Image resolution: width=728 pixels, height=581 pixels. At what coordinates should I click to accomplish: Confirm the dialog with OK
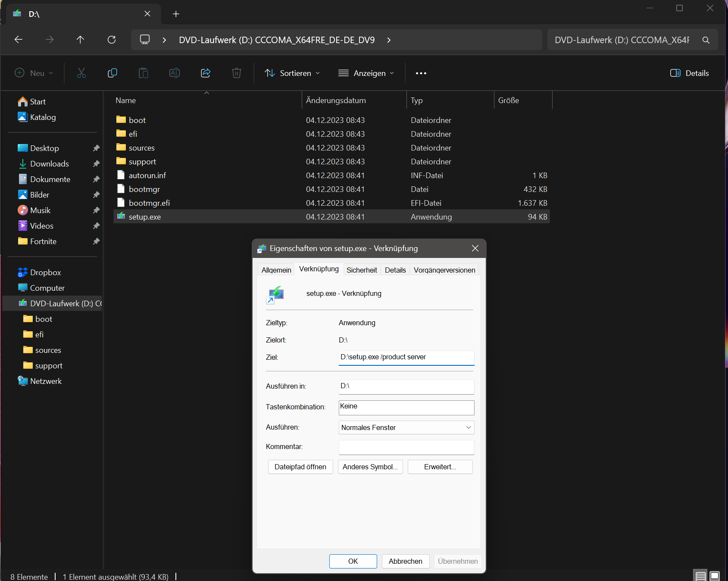pos(353,561)
